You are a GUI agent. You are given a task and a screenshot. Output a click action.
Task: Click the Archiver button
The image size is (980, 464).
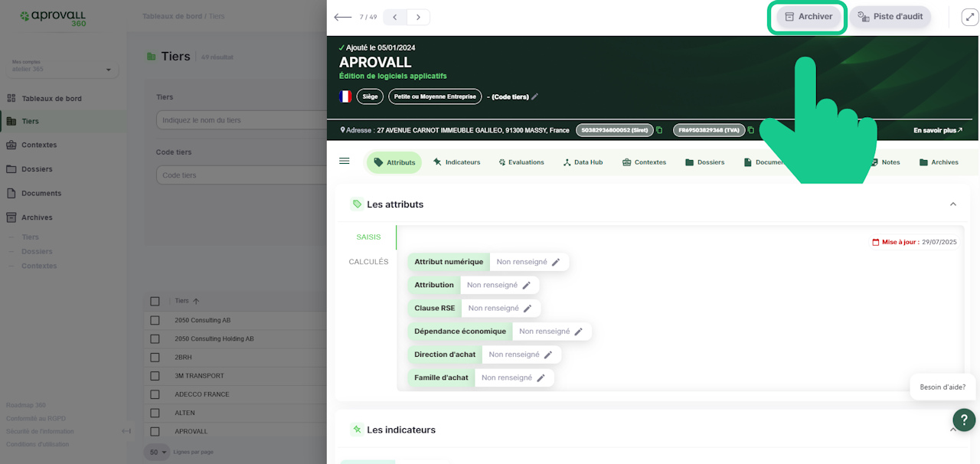[x=808, y=17]
